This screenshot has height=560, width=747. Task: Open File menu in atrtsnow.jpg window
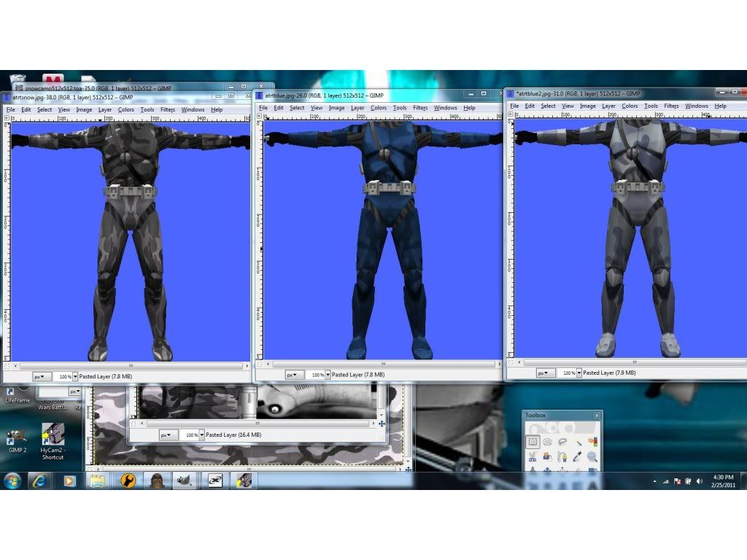10,109
